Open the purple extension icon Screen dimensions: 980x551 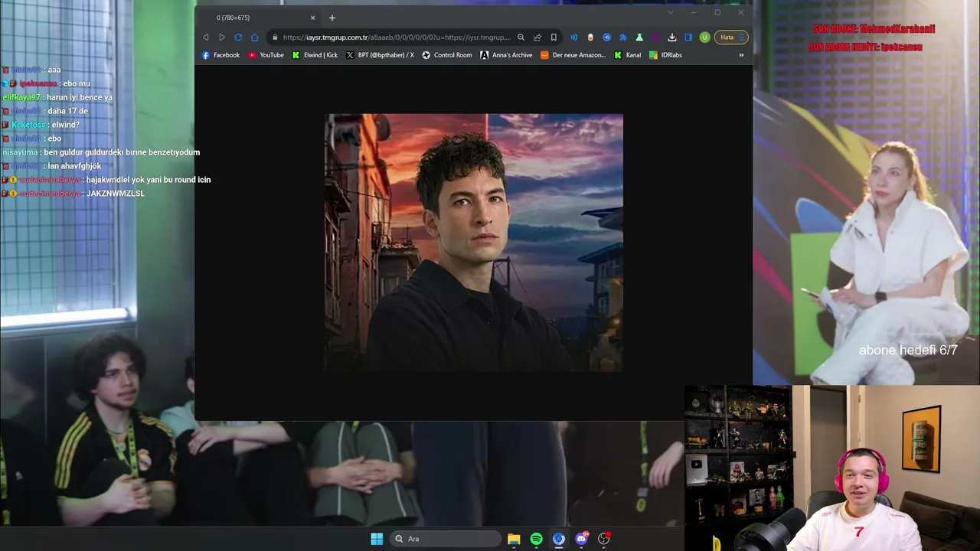click(x=655, y=37)
